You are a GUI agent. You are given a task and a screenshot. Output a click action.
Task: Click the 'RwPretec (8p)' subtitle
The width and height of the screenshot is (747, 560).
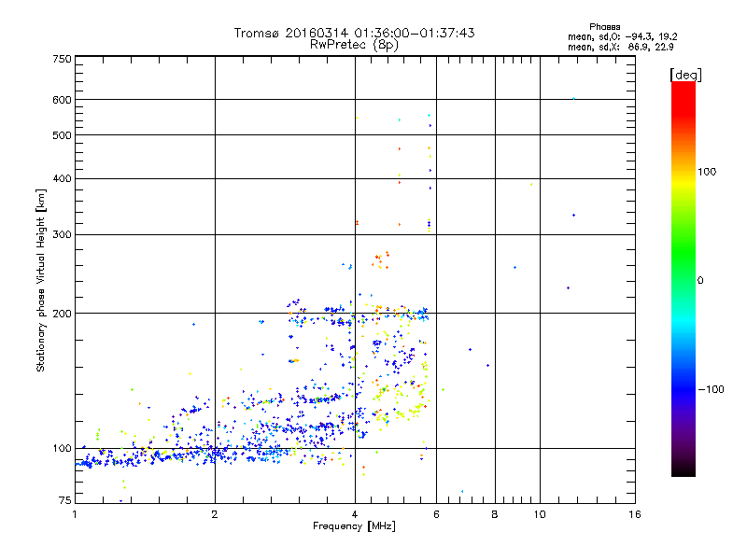(x=354, y=45)
